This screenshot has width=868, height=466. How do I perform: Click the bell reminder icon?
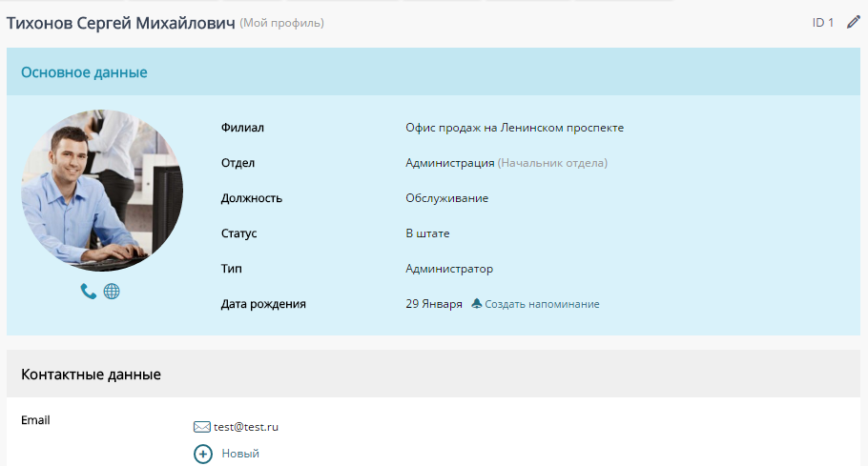click(477, 303)
